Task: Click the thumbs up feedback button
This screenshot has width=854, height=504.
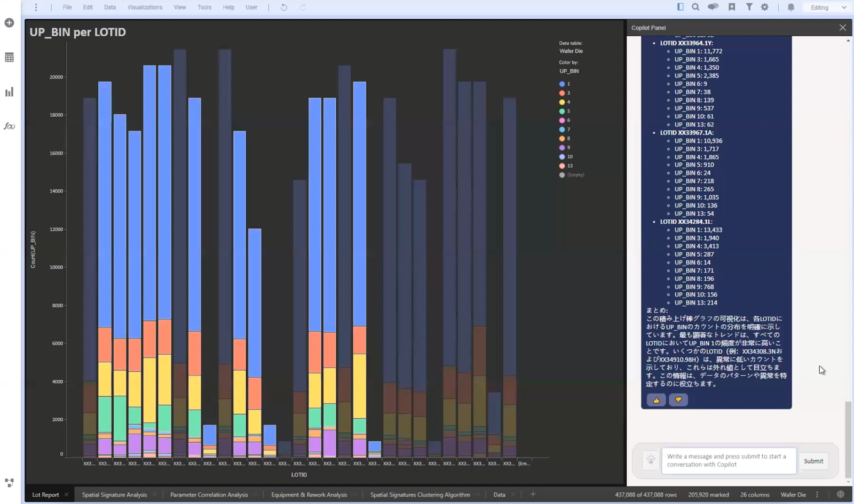Action: [x=656, y=400]
